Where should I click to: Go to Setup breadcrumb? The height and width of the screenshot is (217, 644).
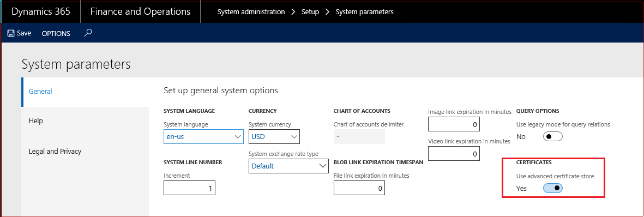point(310,12)
